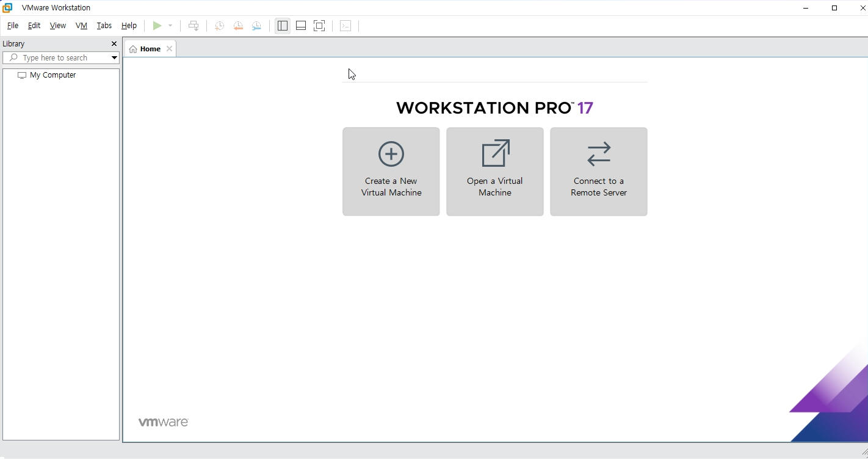Minimize the VMware Workstation window
This screenshot has height=460, width=868.
(x=806, y=8)
